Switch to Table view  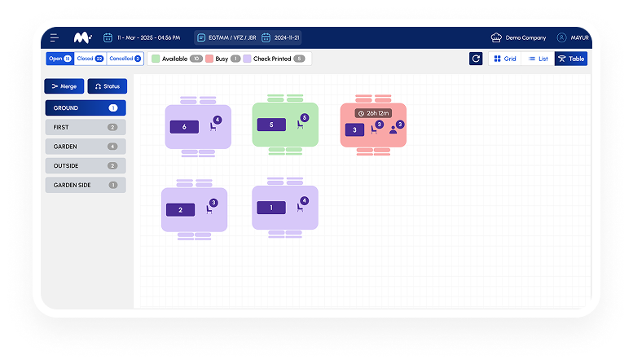570,59
